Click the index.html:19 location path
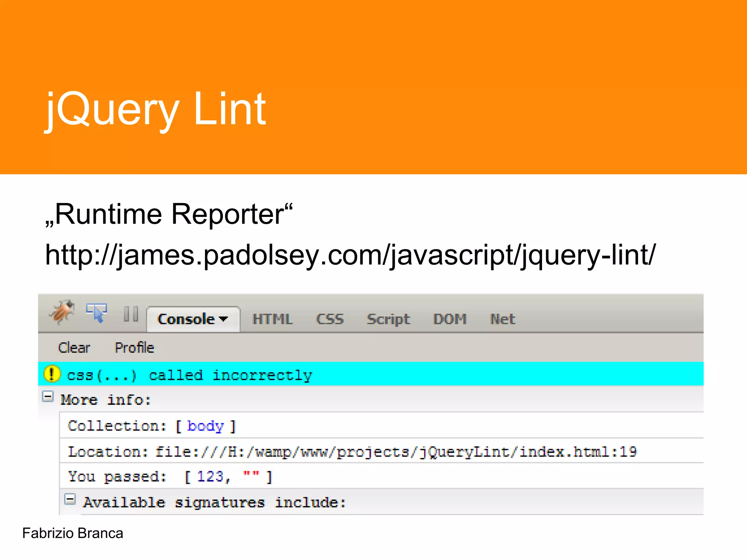This screenshot has height=560, width=747. (396, 452)
